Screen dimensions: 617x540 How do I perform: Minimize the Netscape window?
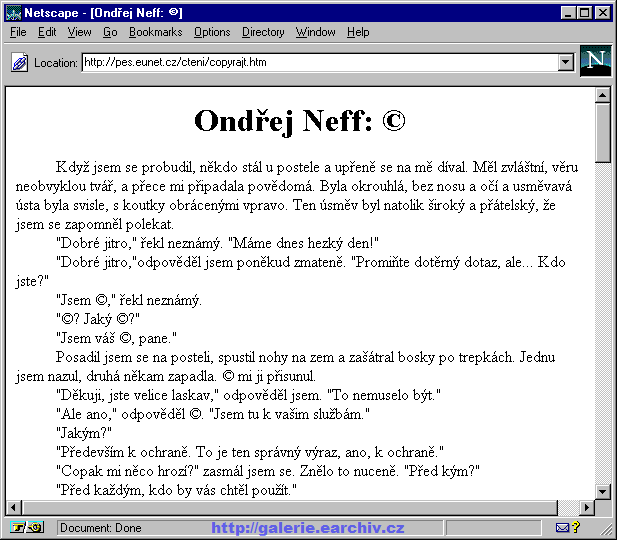point(568,13)
